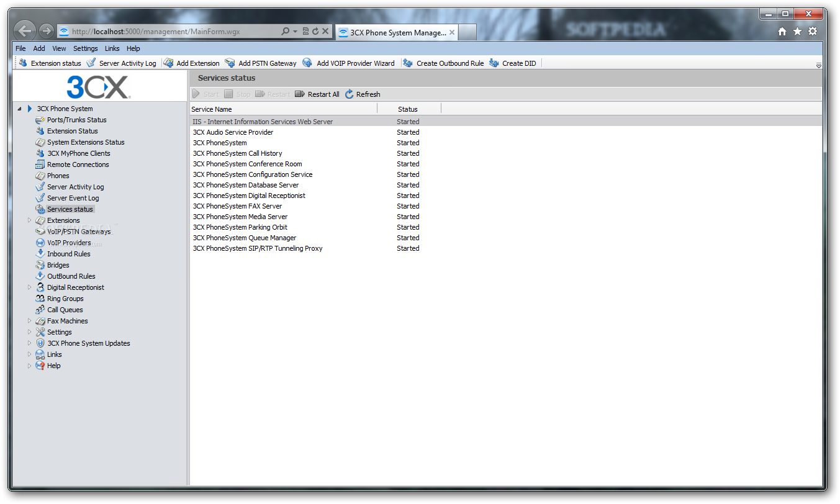Select 3CX PhoneSystem FAX Server row
The image size is (840, 504).
point(506,206)
